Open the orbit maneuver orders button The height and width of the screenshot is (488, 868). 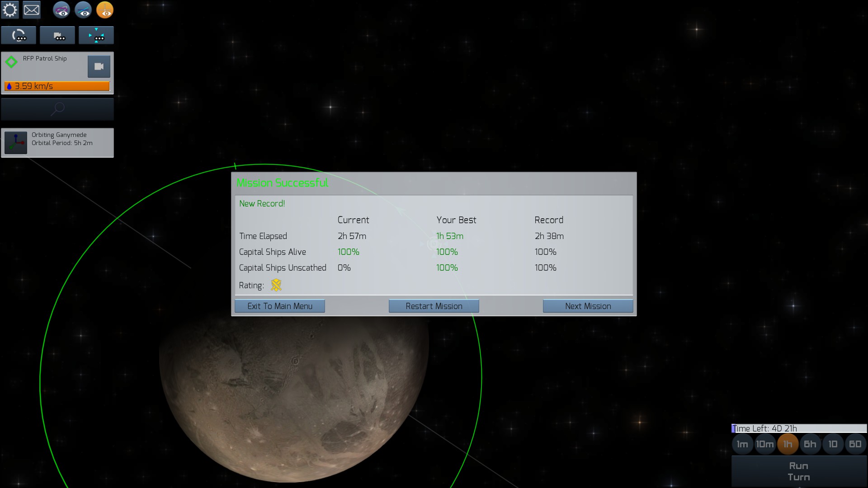(x=19, y=35)
